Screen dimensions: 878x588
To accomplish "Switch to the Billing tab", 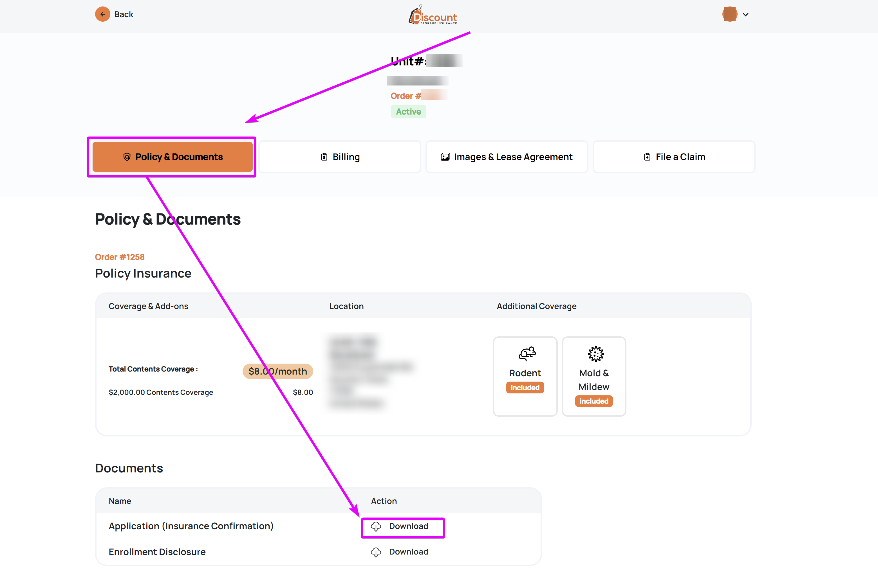I will (340, 157).
